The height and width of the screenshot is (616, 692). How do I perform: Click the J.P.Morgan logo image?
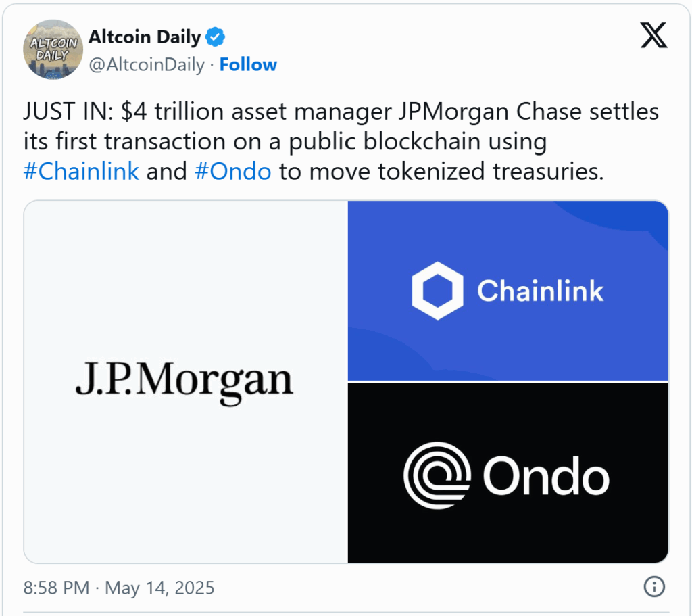185,383
